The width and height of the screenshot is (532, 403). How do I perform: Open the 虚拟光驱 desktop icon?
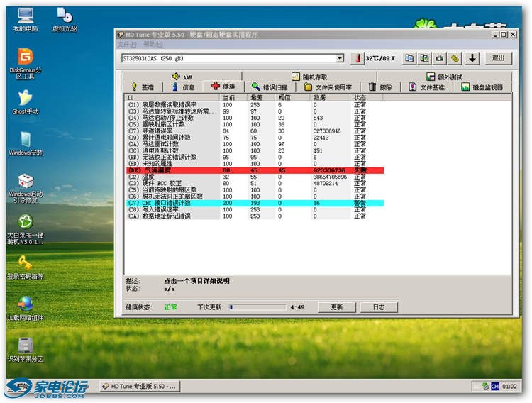[x=65, y=20]
